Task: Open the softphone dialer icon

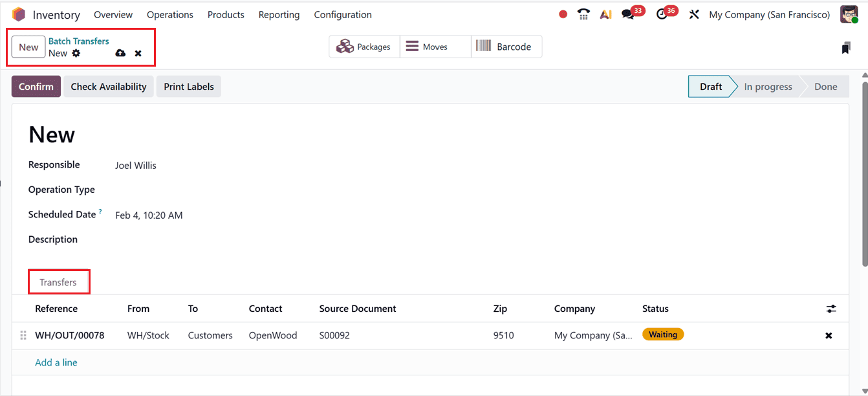Action: [583, 14]
